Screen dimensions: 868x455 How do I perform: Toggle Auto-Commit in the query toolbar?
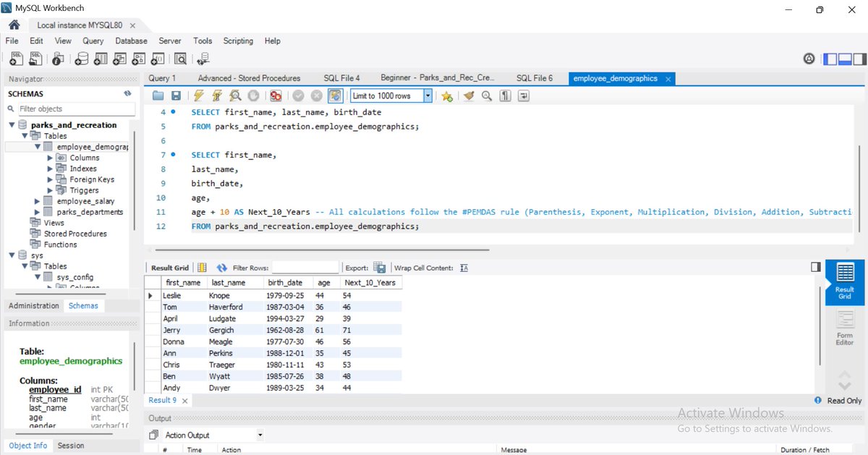pos(336,95)
